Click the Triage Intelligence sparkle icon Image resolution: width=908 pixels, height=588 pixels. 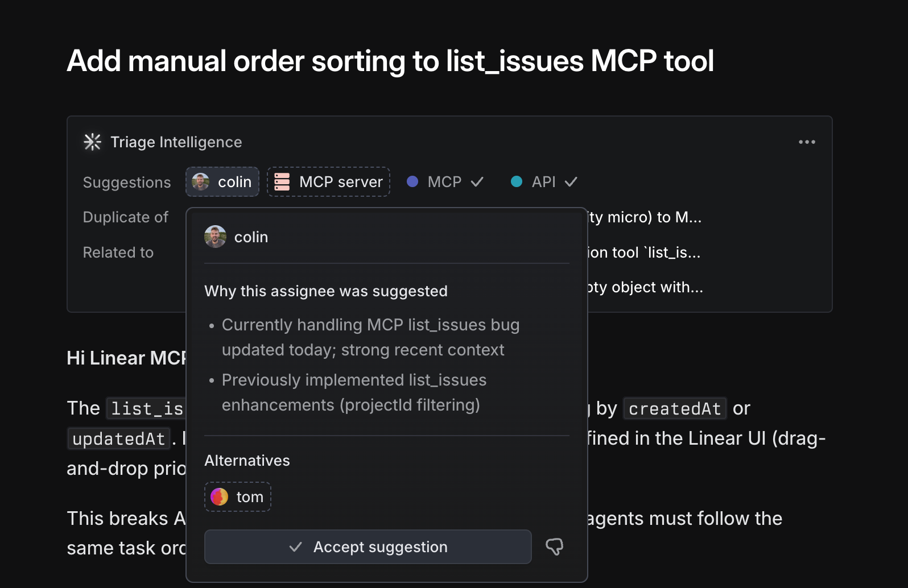[x=92, y=142]
